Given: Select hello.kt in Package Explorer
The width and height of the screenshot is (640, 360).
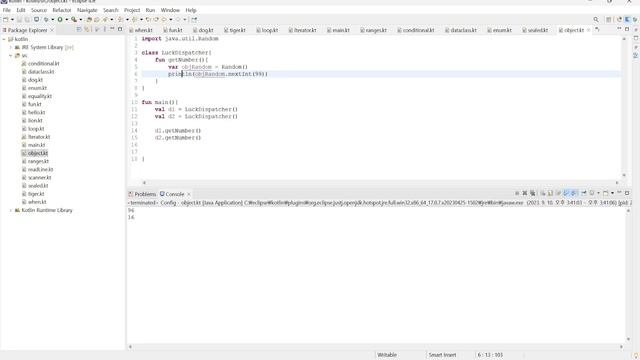Looking at the screenshot, I should [x=36, y=112].
